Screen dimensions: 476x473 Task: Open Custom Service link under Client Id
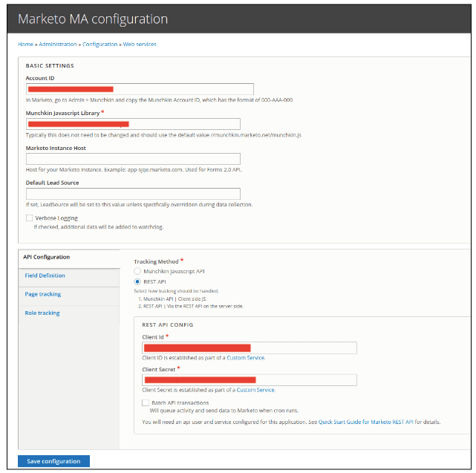[246, 358]
